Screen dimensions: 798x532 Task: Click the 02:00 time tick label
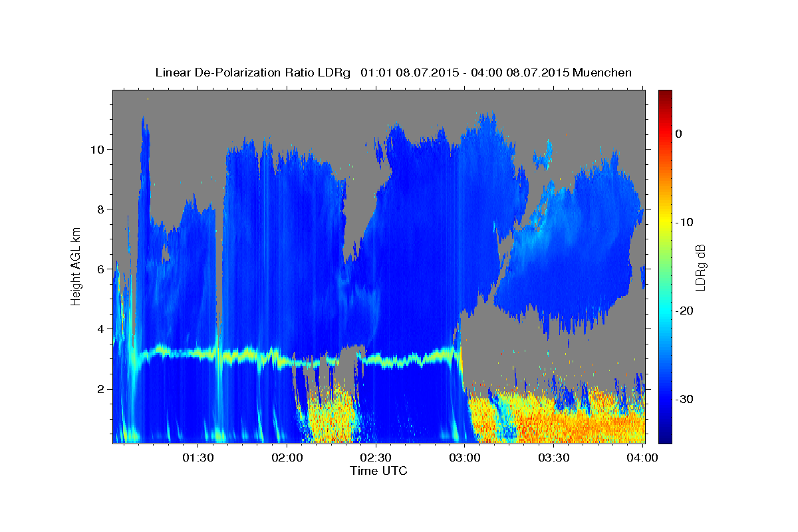pyautogui.click(x=287, y=458)
